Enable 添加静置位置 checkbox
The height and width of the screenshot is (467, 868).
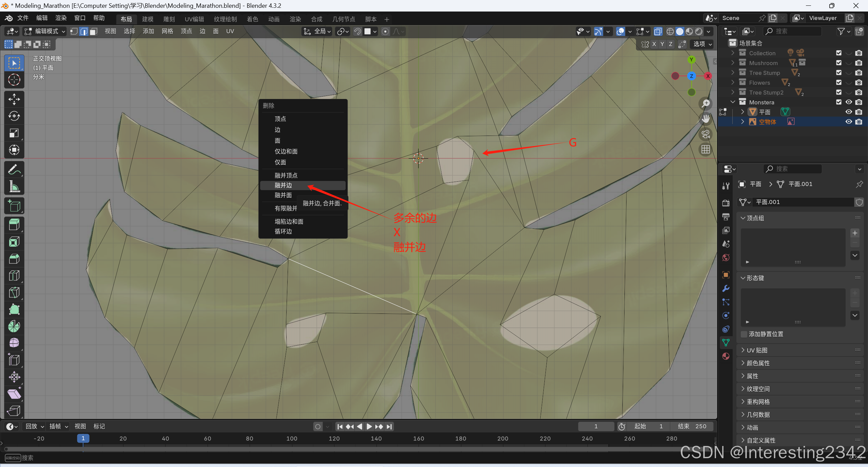[744, 334]
